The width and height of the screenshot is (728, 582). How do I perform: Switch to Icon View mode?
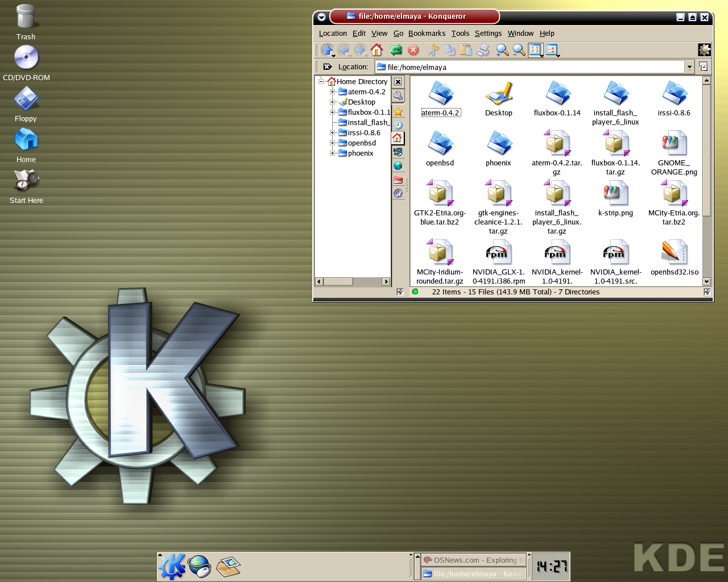click(536, 50)
